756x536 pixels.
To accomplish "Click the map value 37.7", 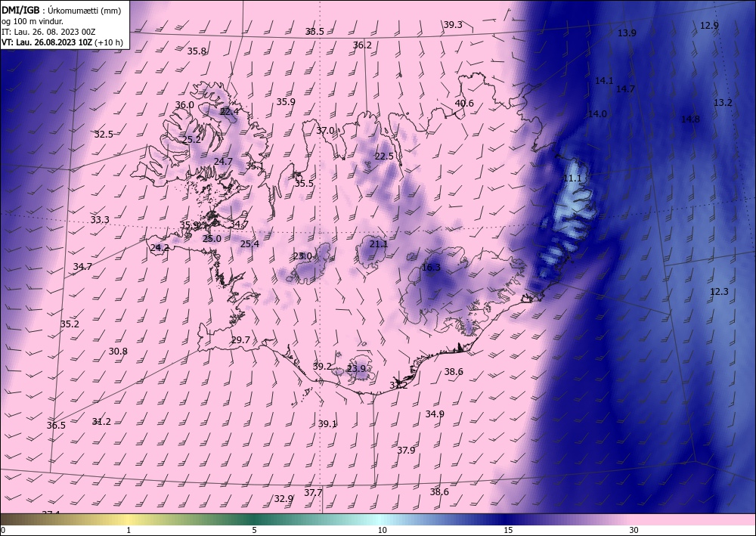I will pyautogui.click(x=313, y=493).
